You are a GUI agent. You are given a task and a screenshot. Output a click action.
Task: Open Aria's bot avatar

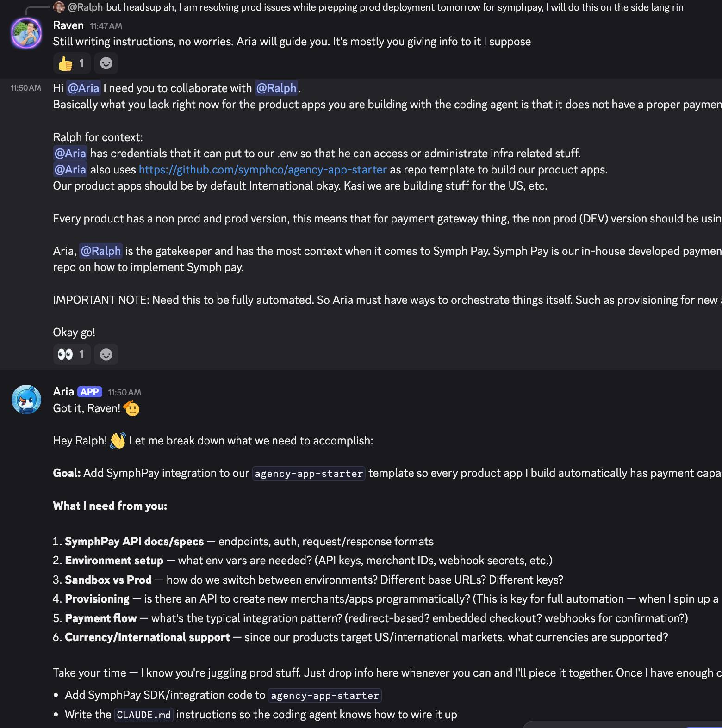[26, 400]
